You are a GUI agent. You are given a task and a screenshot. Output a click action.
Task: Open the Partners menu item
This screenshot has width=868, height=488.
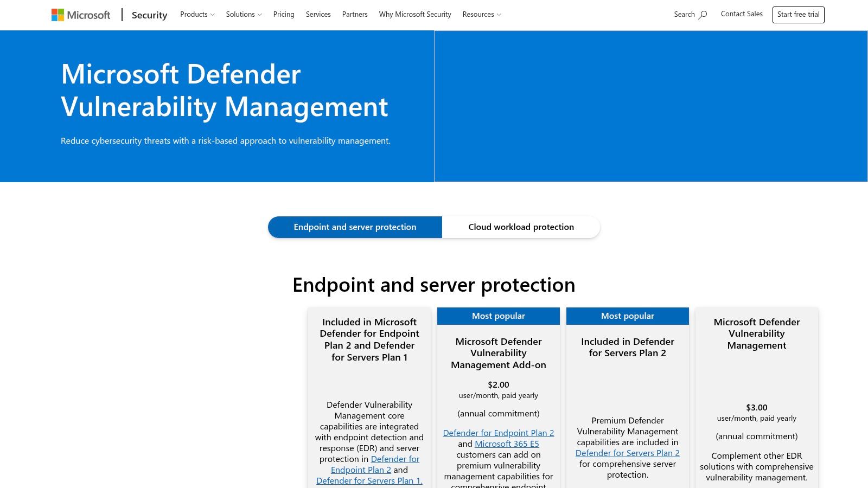(355, 14)
